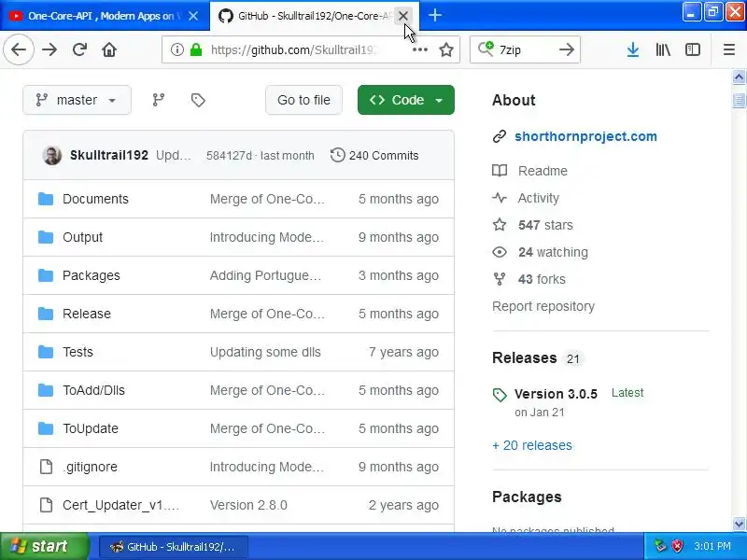Click 'Version 2.8.0' commit message
This screenshot has height=560, width=747.
248,505
